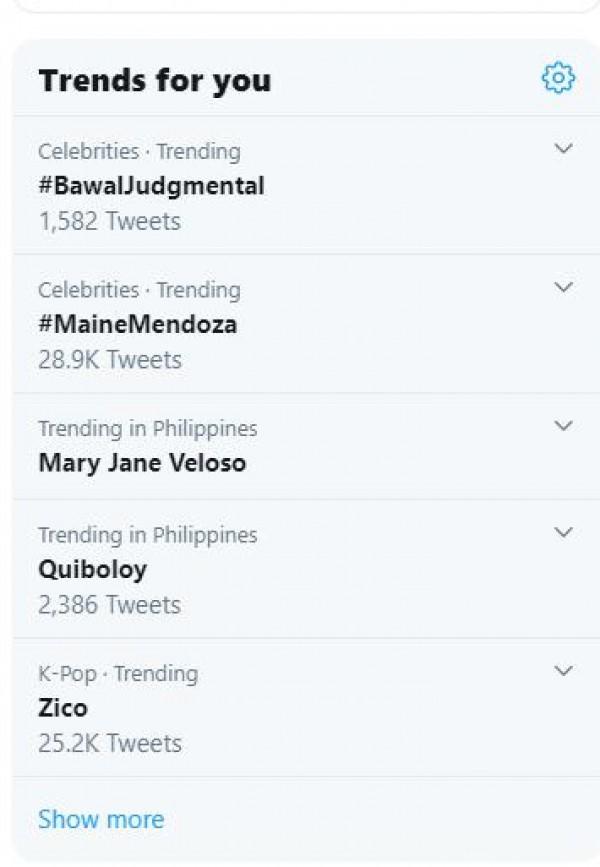This screenshot has height=867, width=600.
Task: Click the 1,582 Tweets count
Action: (109, 221)
